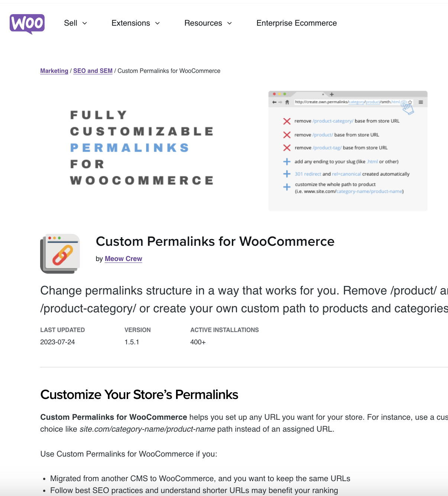Click the home icon in the browser mockup

[x=288, y=102]
